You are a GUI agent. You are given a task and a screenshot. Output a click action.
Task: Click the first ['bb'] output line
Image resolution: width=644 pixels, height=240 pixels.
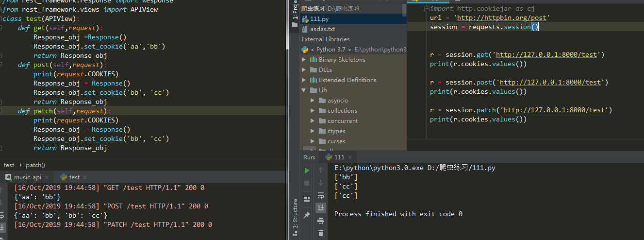click(346, 177)
